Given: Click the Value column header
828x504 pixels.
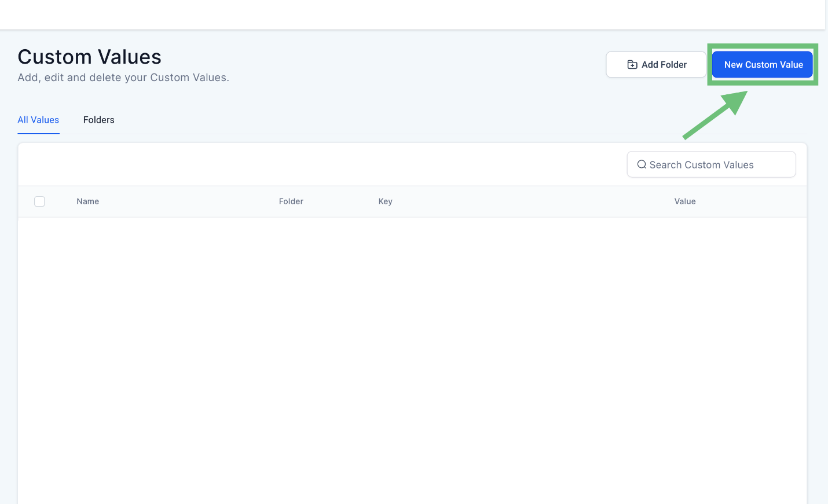Looking at the screenshot, I should click(685, 201).
